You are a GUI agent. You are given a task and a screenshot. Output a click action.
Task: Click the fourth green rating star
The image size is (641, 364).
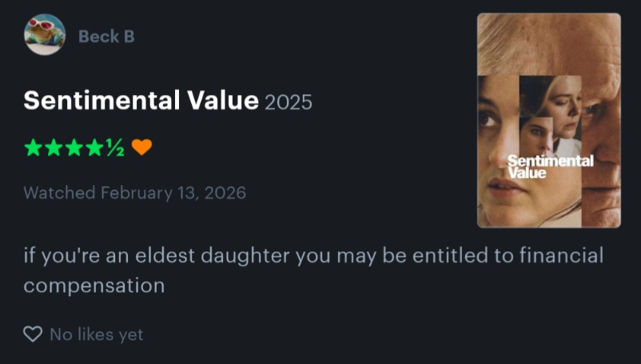[94, 148]
